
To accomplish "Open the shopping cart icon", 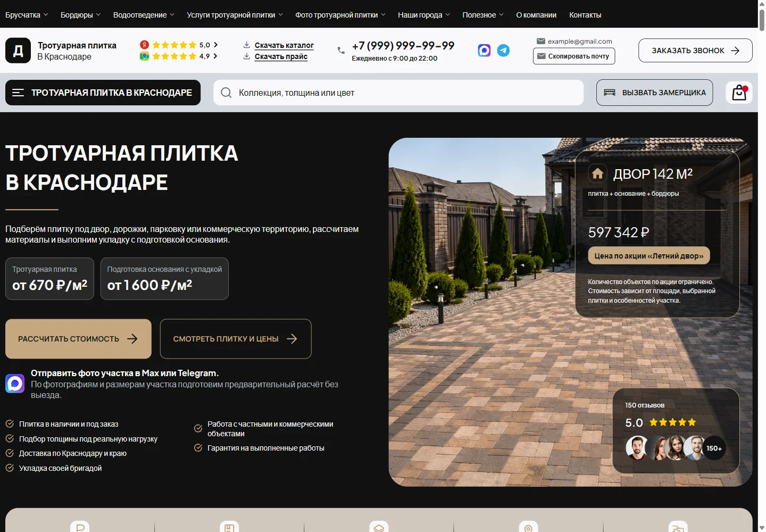I will coord(739,93).
